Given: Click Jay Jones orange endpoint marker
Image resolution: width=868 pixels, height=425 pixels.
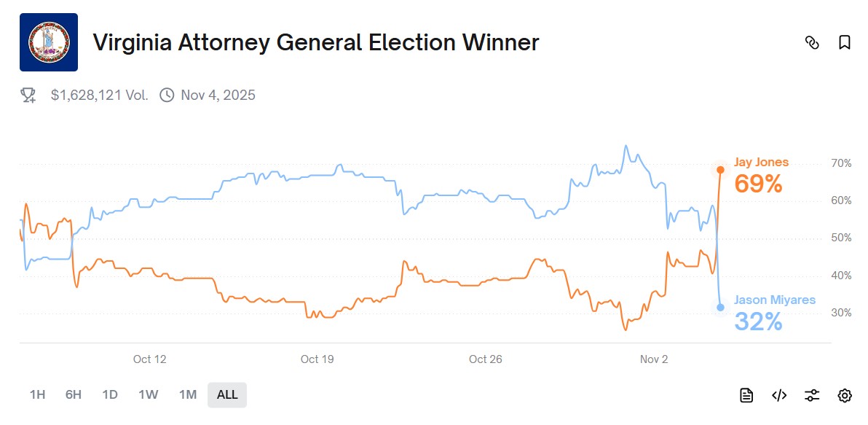Looking at the screenshot, I should point(720,170).
